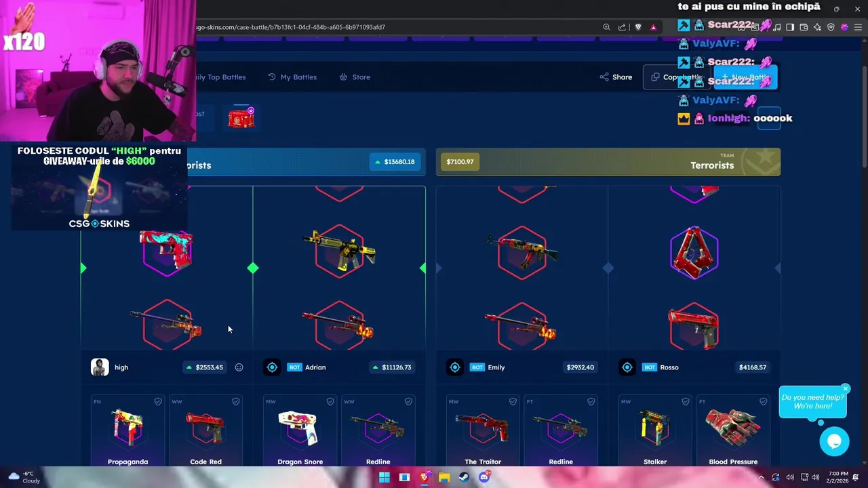Open Brave Rewards triangle icon
Viewport: 868px width, 488px height.
point(653,27)
